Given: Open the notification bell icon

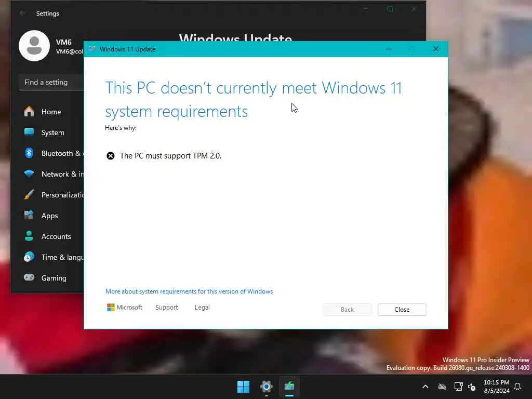Looking at the screenshot, I should click(x=518, y=387).
